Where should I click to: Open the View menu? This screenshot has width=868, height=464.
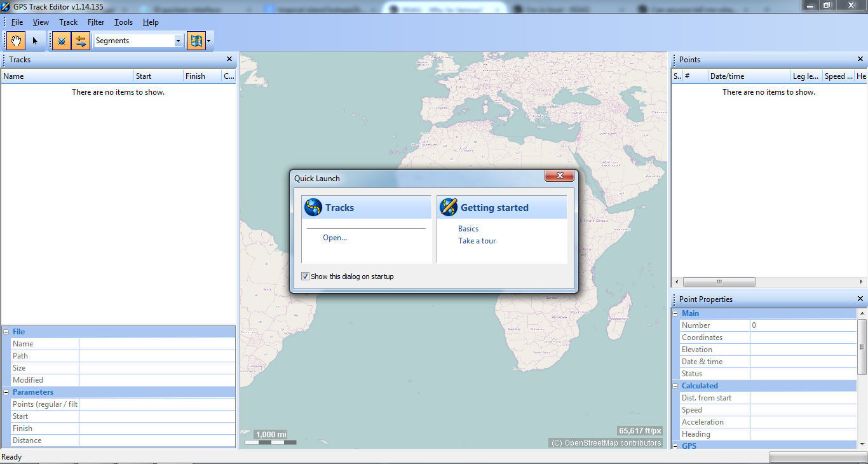pyautogui.click(x=41, y=22)
